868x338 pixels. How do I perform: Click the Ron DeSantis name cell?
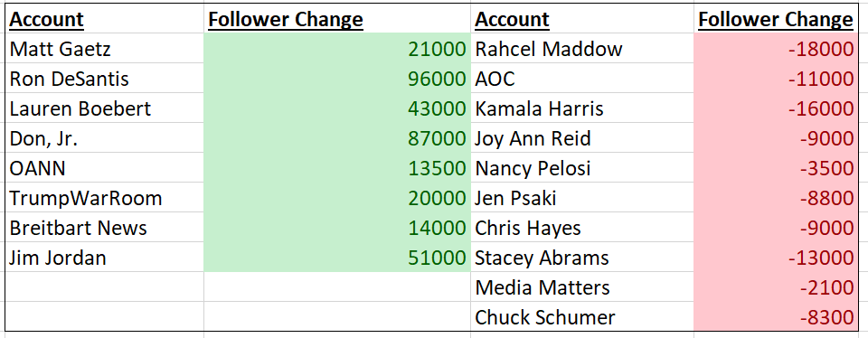pyautogui.click(x=105, y=79)
